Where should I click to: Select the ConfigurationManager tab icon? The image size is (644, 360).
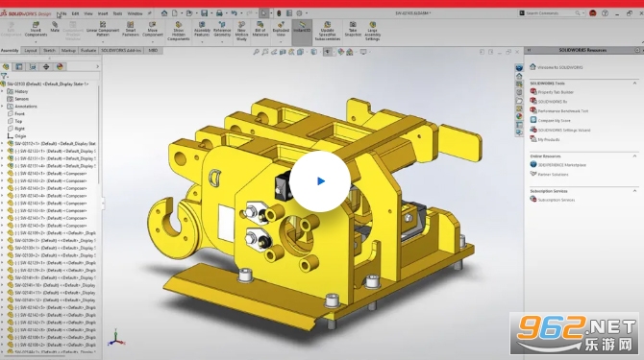pyautogui.click(x=33, y=67)
